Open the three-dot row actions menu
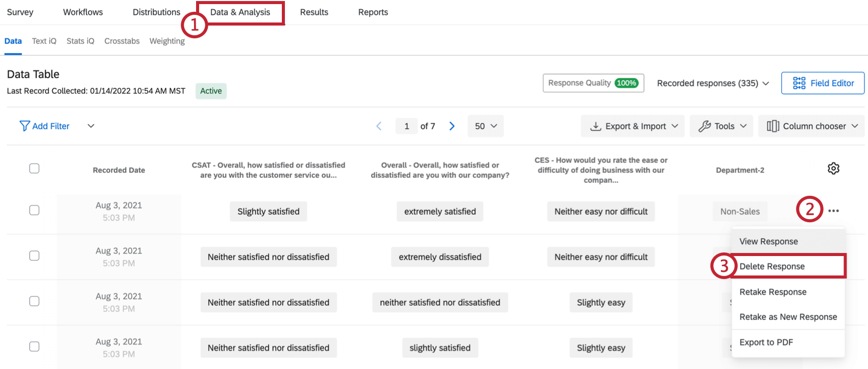This screenshot has height=369, width=868. [x=833, y=211]
